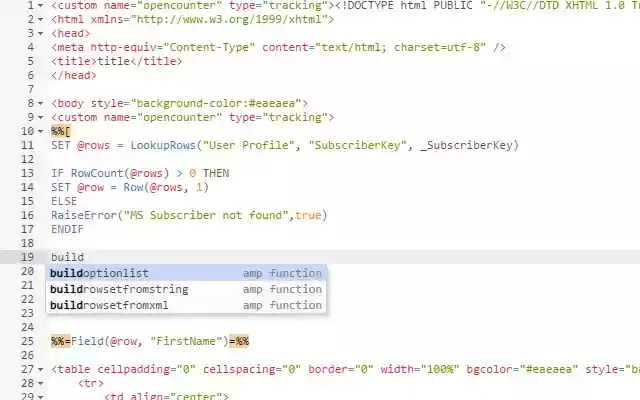Select buildoptionlist autocomplete suggestion

point(186,273)
